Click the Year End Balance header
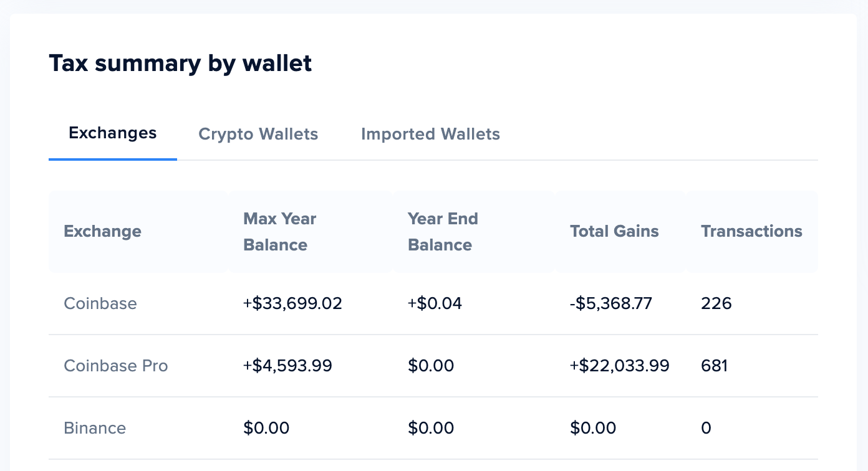 click(443, 232)
